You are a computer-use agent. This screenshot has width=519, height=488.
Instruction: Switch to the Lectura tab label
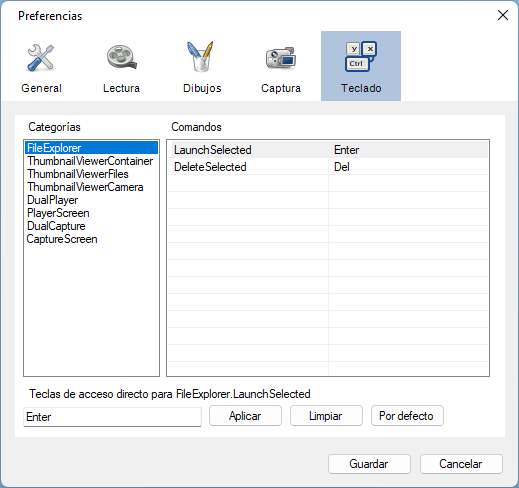[121, 88]
